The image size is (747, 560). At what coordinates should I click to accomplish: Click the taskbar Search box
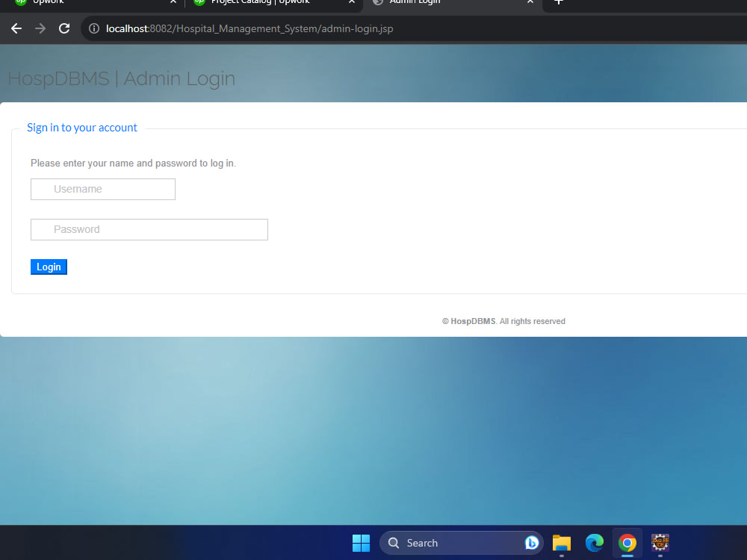461,543
